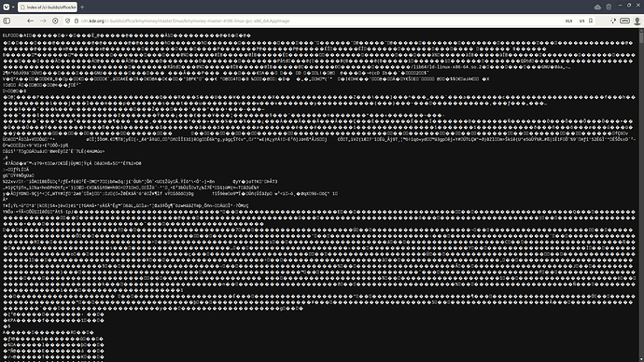
Task: Open synced tabs cloud icon
Action: click(597, 7)
